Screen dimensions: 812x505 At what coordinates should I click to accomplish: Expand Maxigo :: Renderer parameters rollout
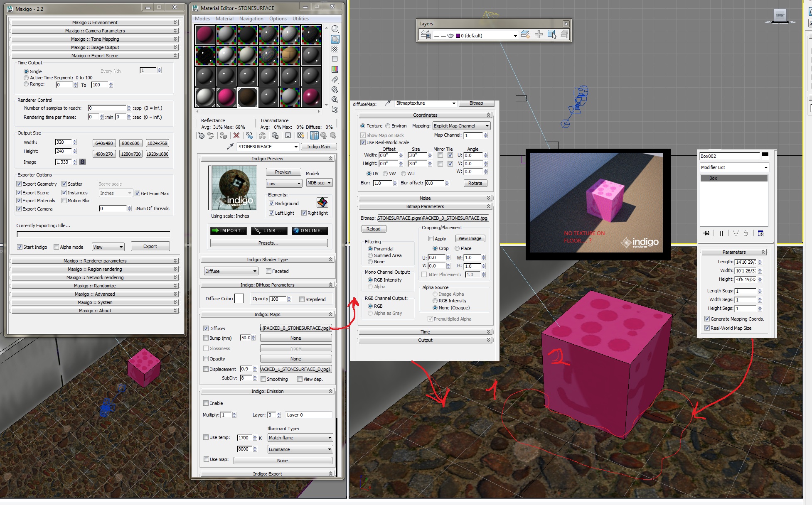click(x=95, y=261)
